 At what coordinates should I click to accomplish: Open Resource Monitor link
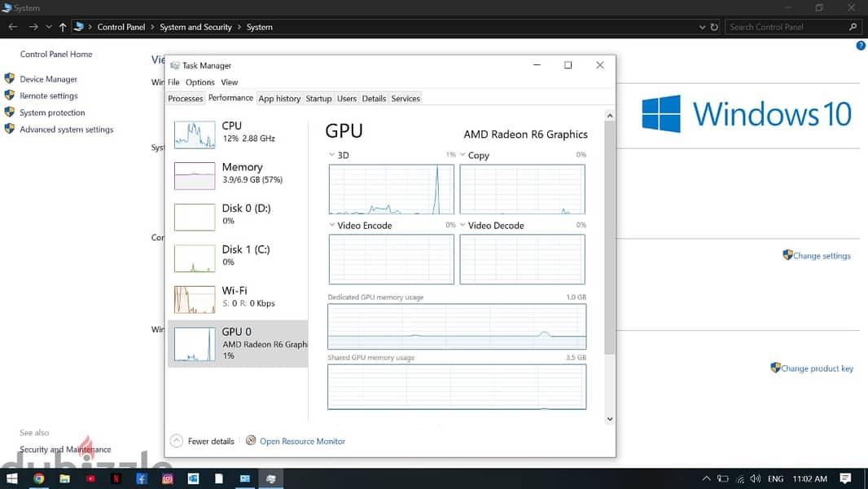click(x=302, y=442)
